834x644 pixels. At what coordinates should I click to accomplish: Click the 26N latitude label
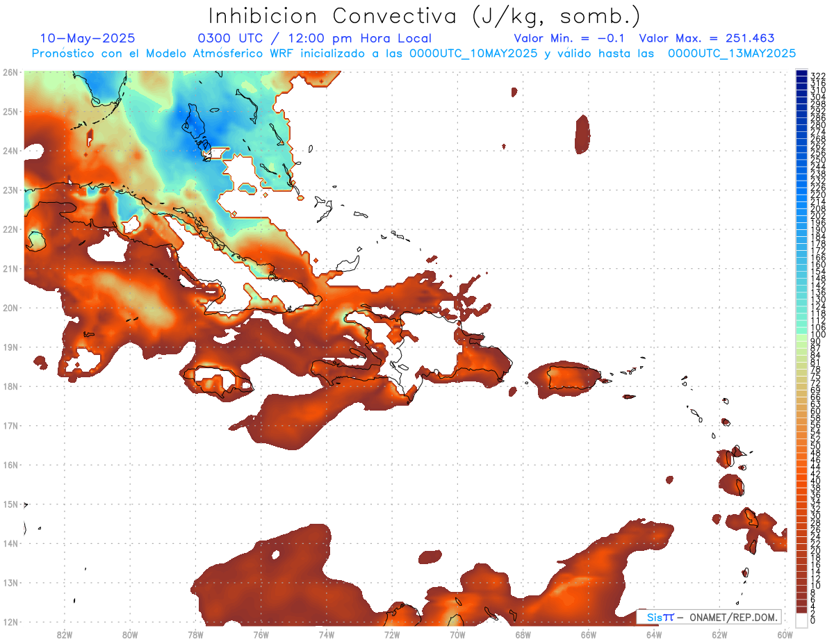(10, 72)
